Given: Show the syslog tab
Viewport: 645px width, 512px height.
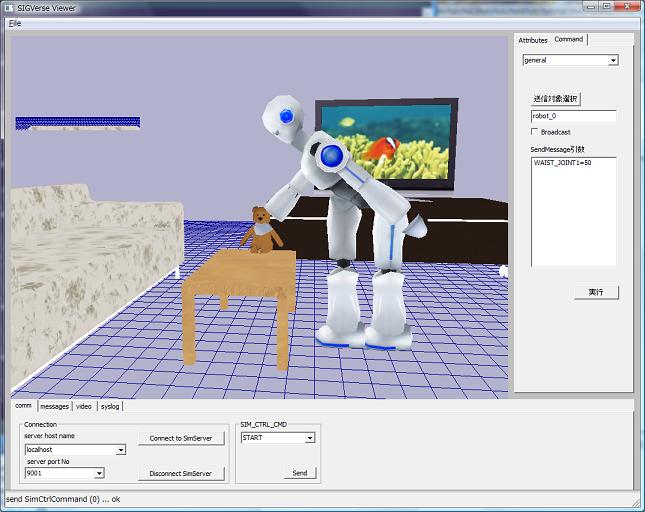Looking at the screenshot, I should click(x=110, y=406).
